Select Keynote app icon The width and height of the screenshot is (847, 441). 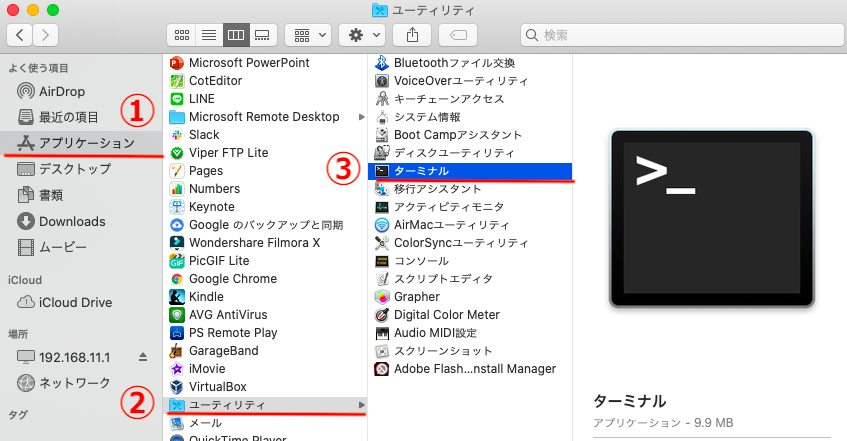(x=177, y=206)
